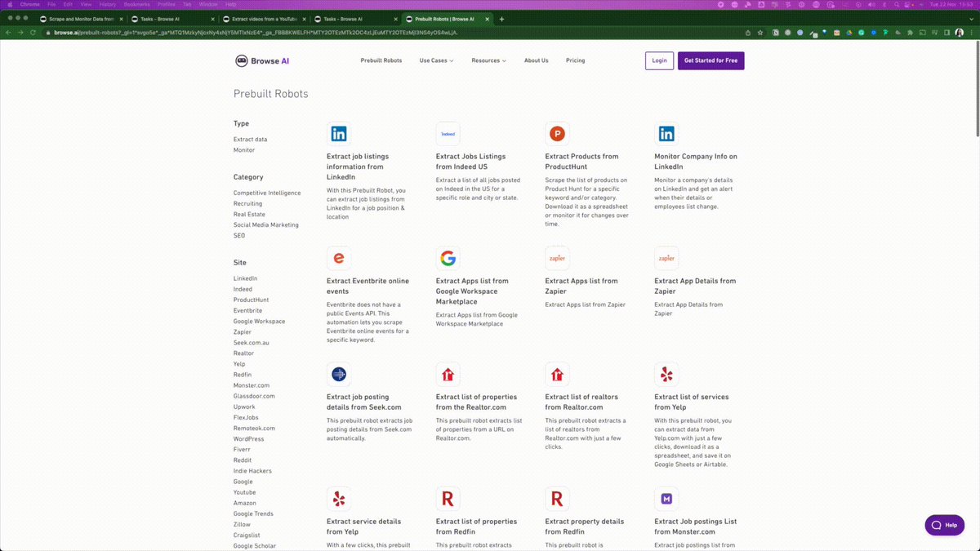Screen dimensions: 980x551
Task: Click the Login button
Action: (x=659, y=60)
